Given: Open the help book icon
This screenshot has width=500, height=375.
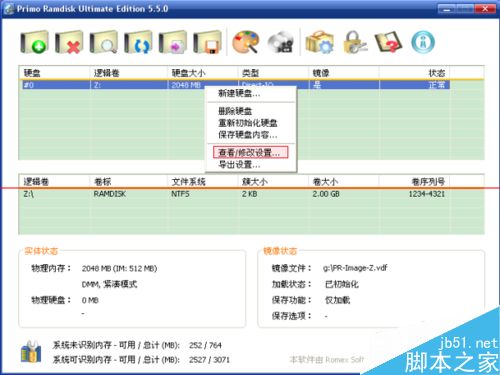Looking at the screenshot, I should pyautogui.click(x=388, y=42).
